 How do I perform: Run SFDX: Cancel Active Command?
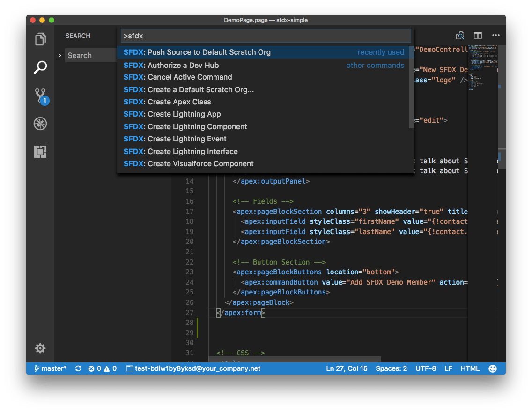coord(263,77)
